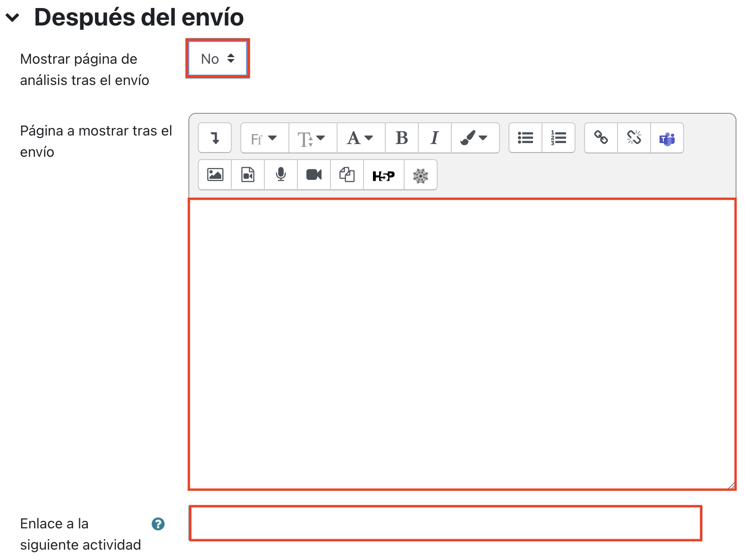Open the font size dropdown
This screenshot has width=745, height=560.
pos(313,138)
